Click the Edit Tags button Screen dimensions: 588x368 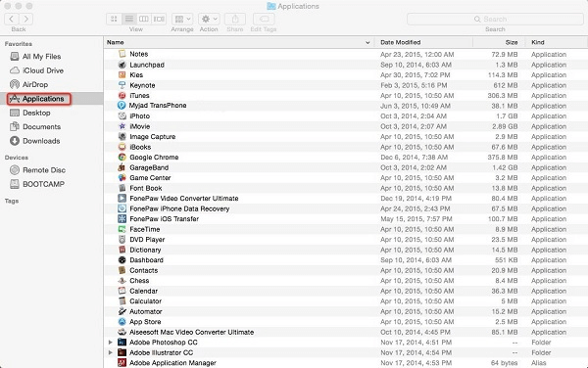pyautogui.click(x=264, y=19)
